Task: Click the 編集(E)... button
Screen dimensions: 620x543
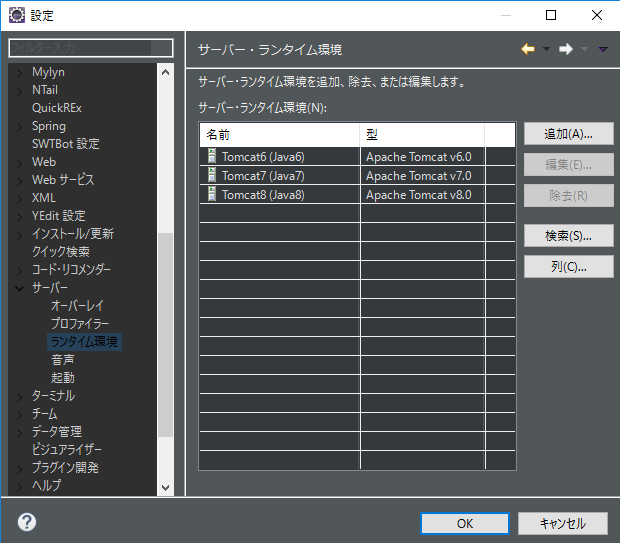Action: [x=569, y=165]
